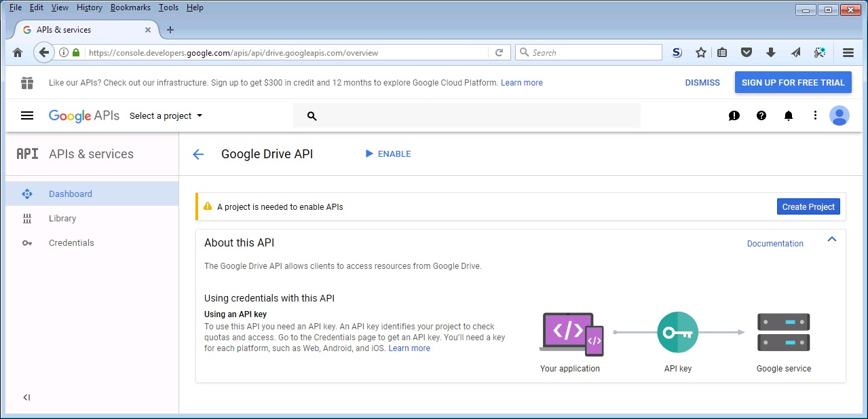Open Library in the sidebar
Image resolution: width=868 pixels, height=419 pixels.
point(92,219)
